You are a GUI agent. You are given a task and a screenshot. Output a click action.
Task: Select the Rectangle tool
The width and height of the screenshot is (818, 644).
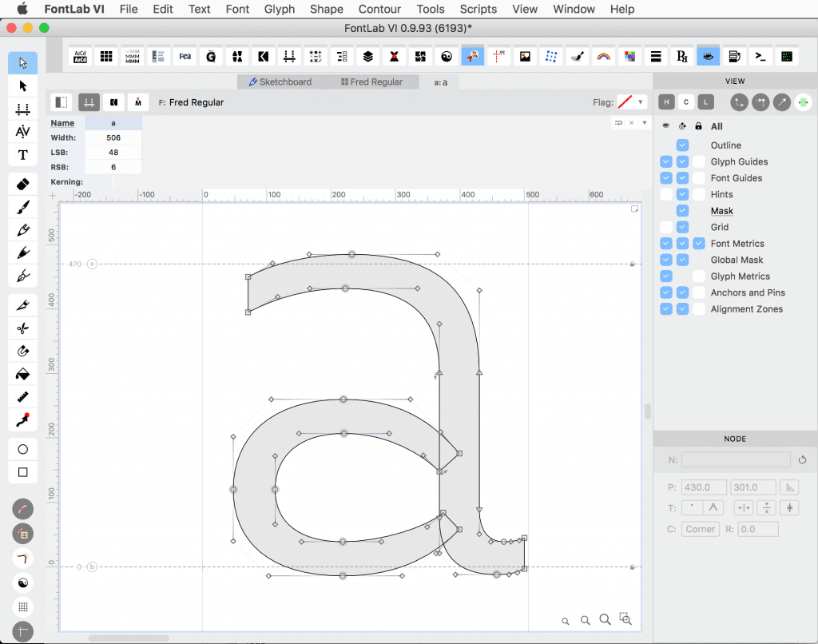point(22,471)
